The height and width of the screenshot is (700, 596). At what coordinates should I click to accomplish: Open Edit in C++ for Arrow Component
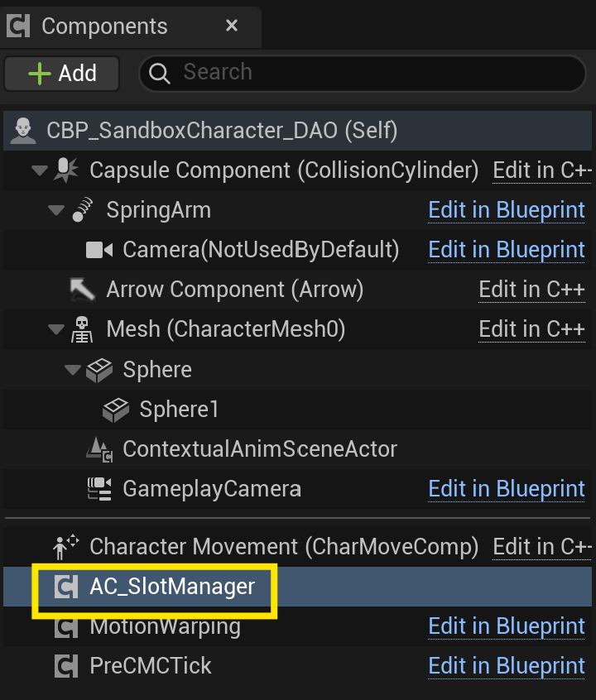(x=531, y=290)
